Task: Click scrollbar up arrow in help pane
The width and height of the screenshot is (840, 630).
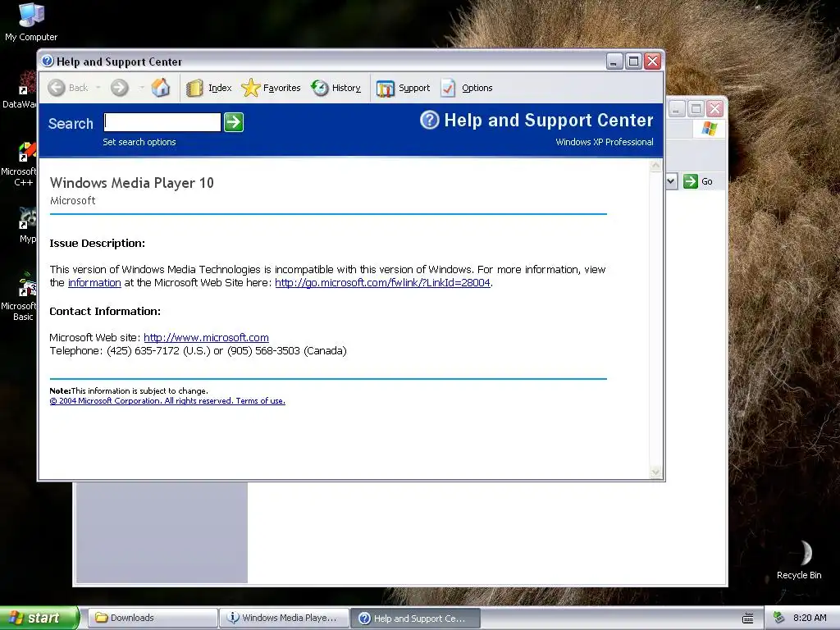Action: click(x=655, y=166)
